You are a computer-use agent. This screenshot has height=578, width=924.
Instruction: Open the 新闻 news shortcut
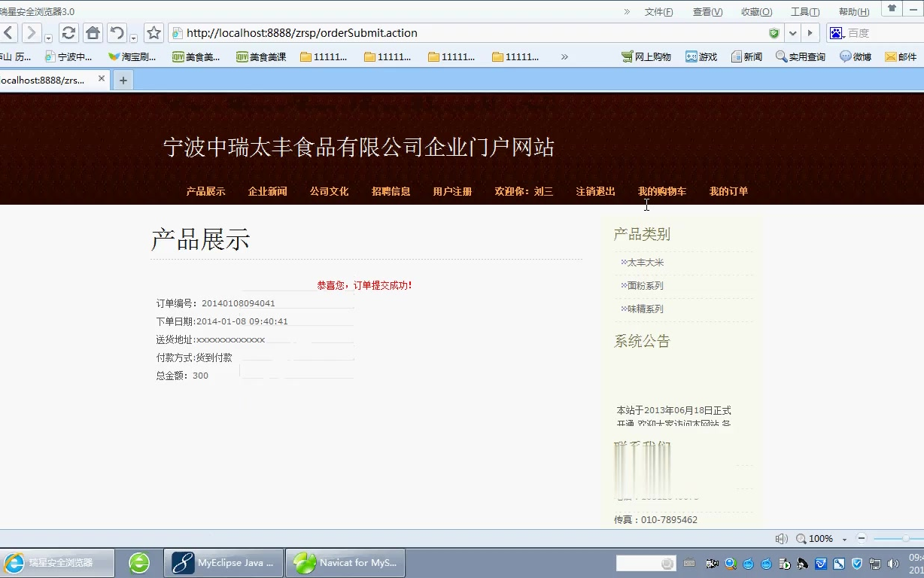click(x=746, y=56)
